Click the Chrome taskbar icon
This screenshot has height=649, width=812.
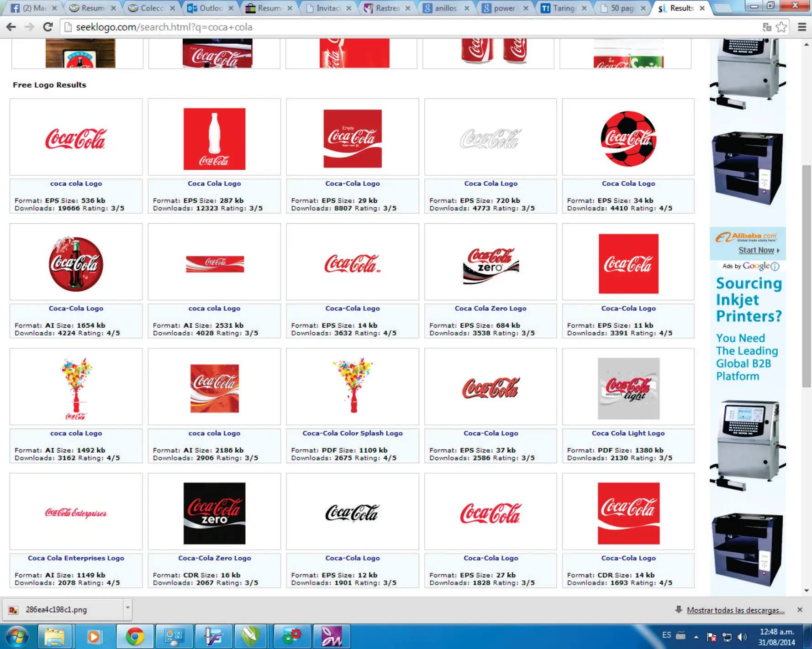[x=135, y=636]
